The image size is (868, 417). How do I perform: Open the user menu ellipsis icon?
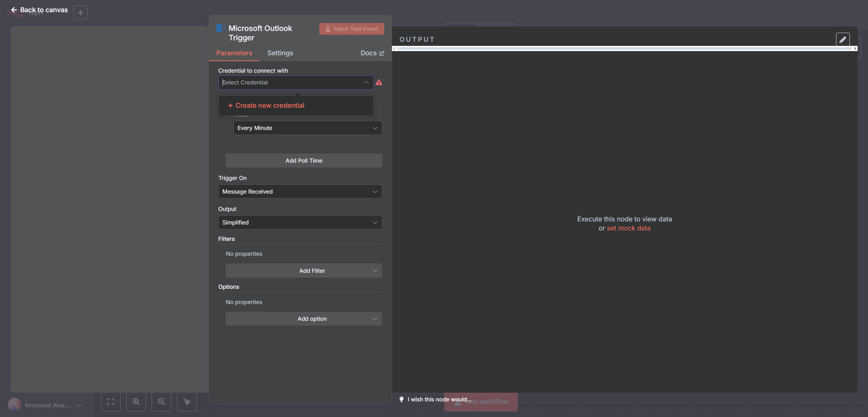79,405
